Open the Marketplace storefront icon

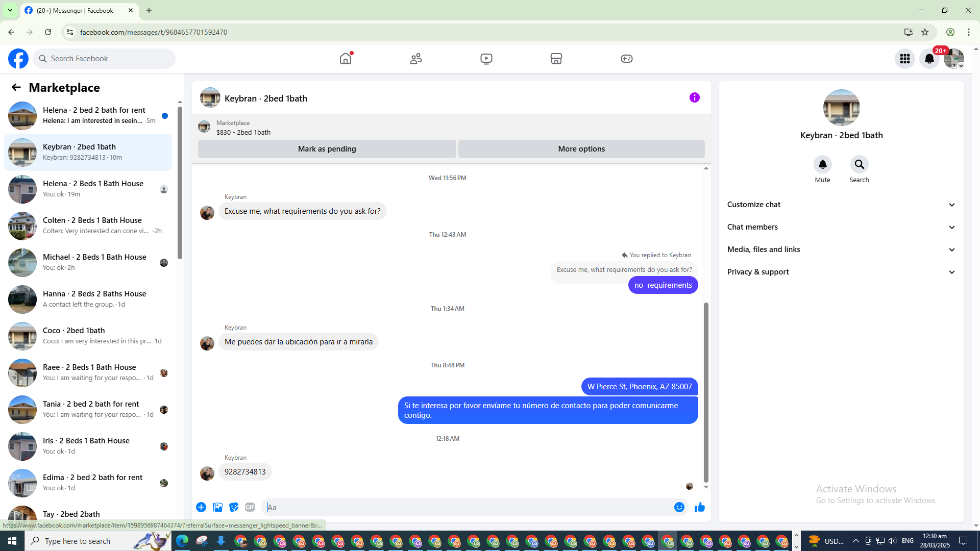pos(556,59)
